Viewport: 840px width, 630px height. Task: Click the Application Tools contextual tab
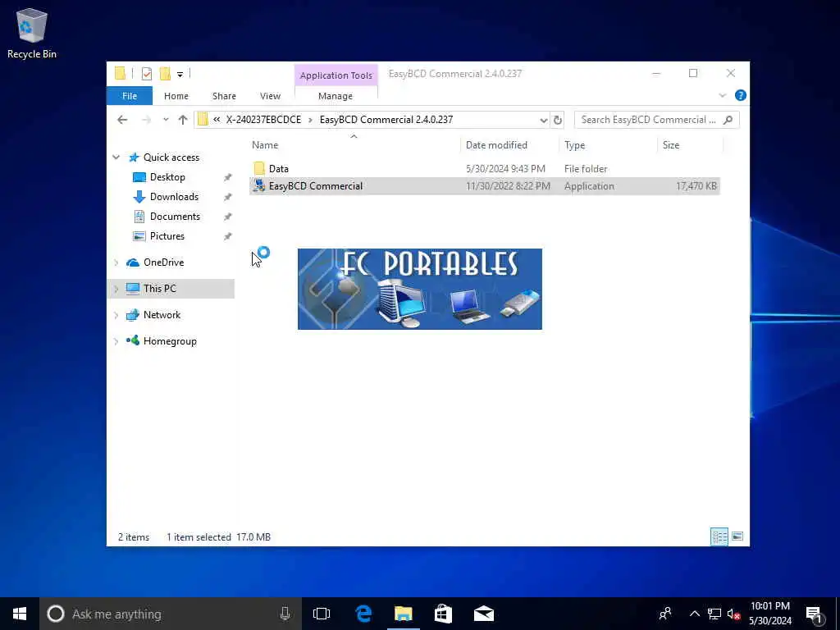(x=336, y=75)
